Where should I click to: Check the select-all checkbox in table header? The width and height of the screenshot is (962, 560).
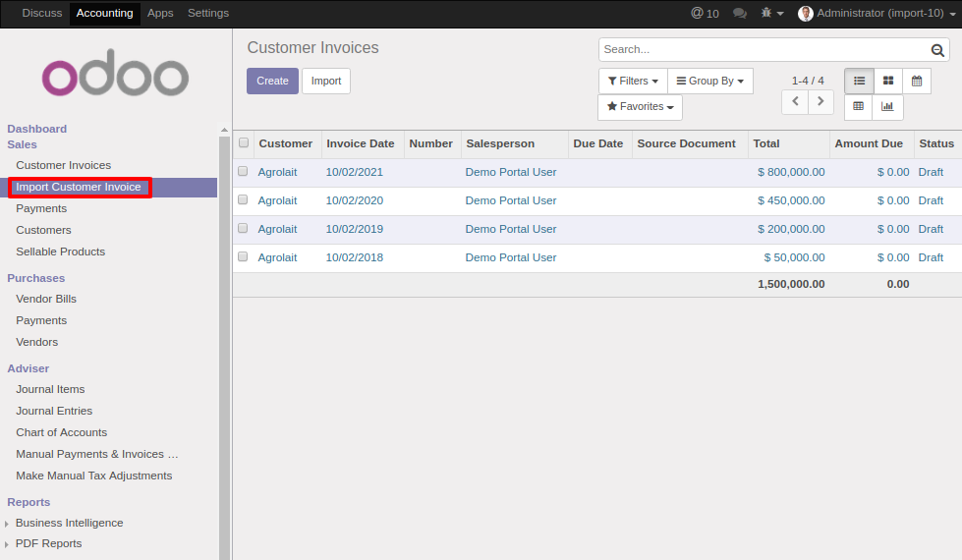point(244,143)
